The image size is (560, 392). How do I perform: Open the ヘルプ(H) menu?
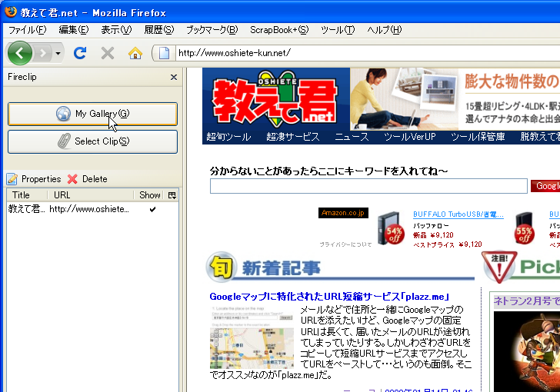tap(385, 30)
